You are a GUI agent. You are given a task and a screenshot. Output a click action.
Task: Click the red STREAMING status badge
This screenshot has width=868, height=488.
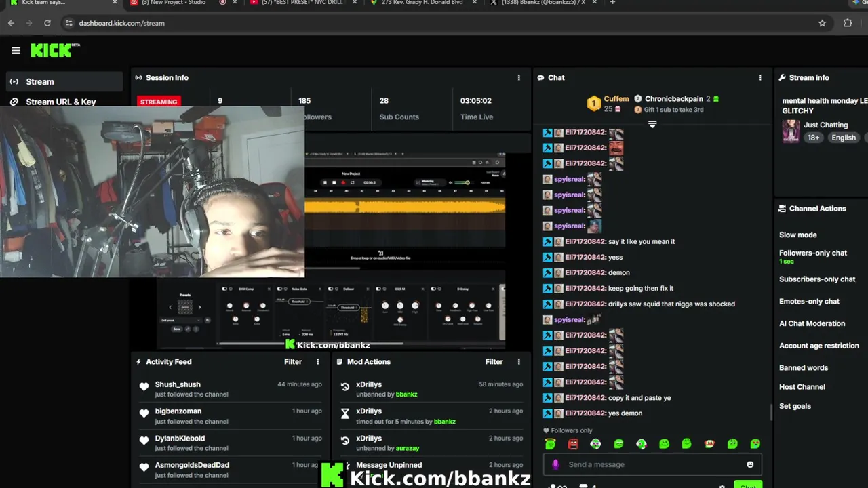(158, 102)
